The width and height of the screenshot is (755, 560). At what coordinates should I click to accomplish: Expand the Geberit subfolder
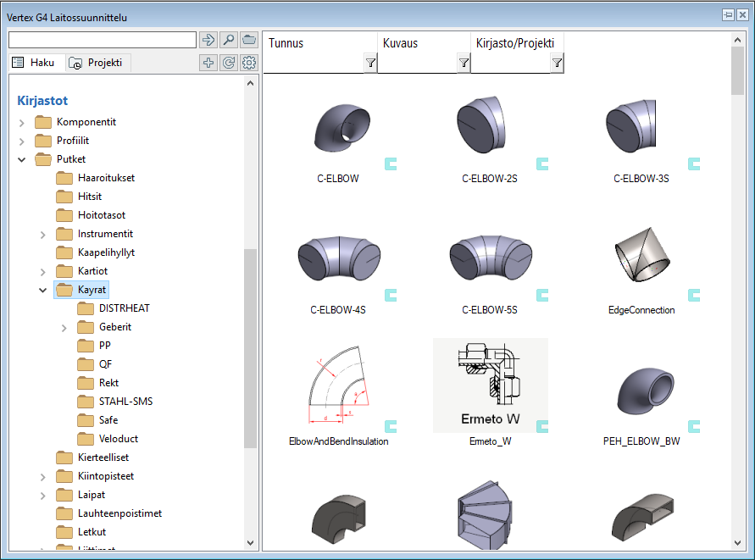click(64, 327)
